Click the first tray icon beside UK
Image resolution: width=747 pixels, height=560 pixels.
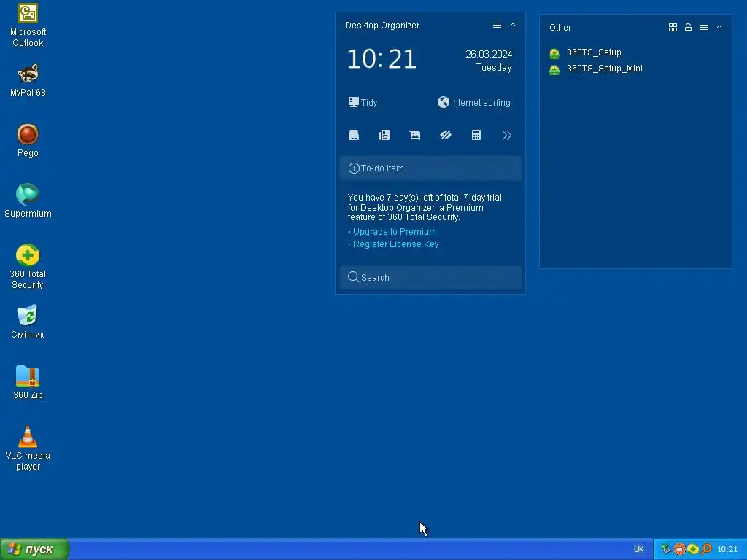click(x=666, y=550)
